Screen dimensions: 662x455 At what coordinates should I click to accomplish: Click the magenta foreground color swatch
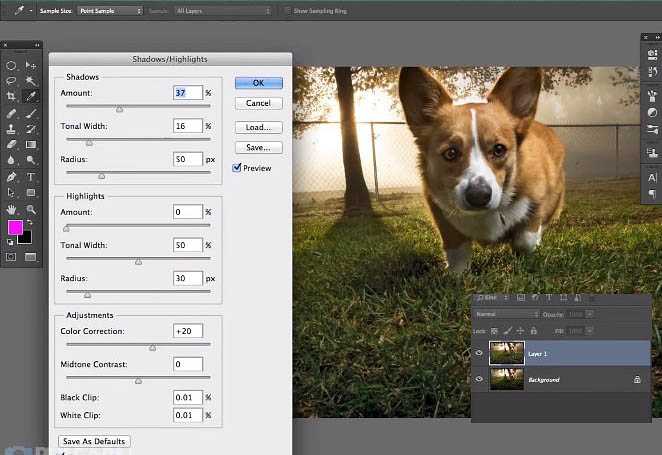pos(15,228)
